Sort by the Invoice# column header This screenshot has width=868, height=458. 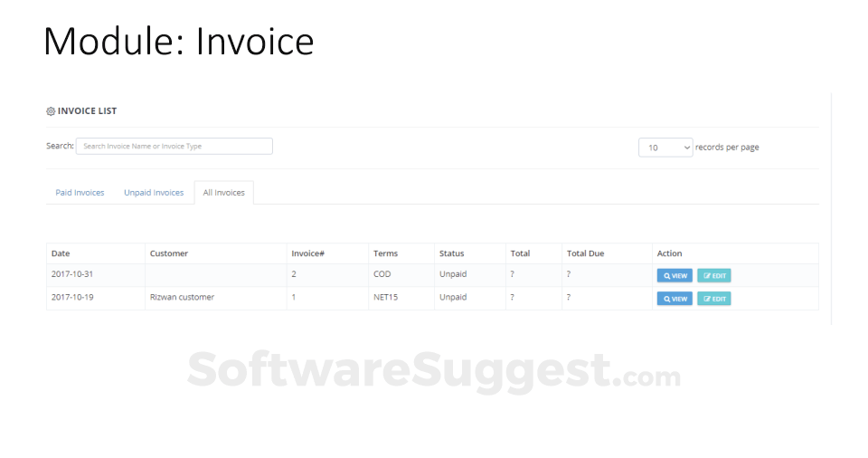(x=307, y=253)
